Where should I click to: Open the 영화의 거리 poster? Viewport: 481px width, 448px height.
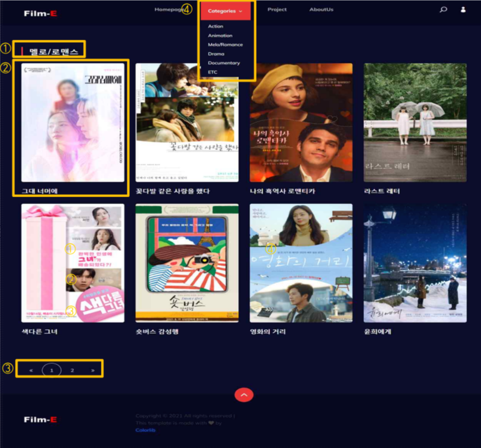[301, 263]
